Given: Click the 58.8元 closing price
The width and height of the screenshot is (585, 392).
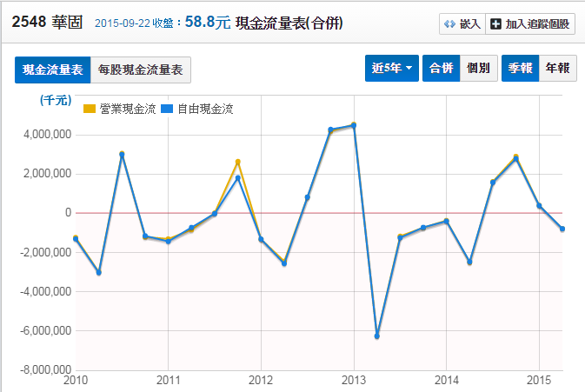Looking at the screenshot, I should (x=208, y=22).
